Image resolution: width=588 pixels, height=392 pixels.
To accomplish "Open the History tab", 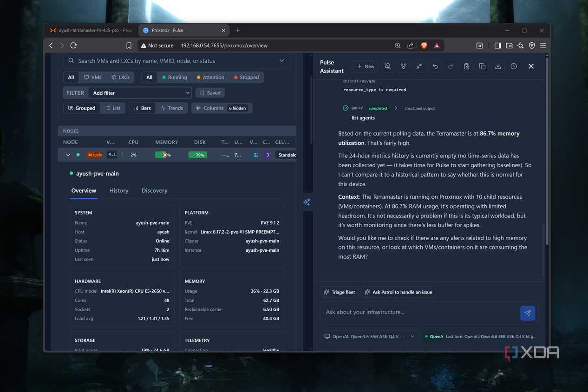I will pos(119,190).
